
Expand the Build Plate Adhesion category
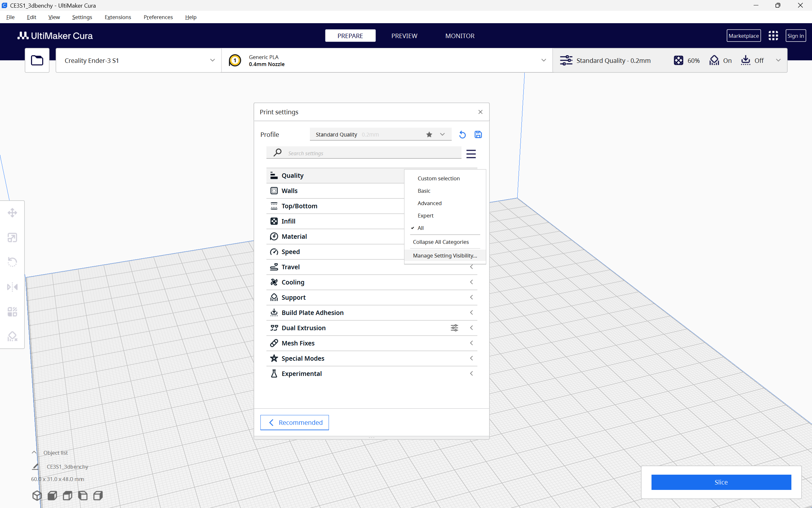[x=372, y=313]
